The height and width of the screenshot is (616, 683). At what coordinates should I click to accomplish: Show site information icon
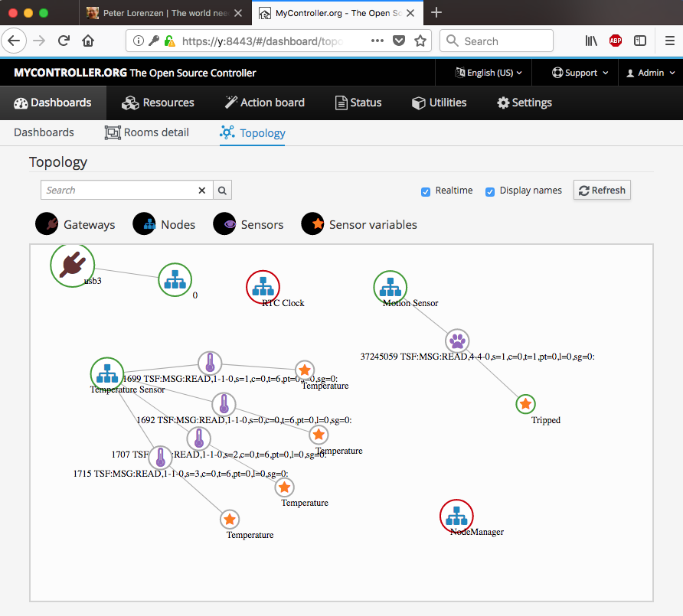138,41
